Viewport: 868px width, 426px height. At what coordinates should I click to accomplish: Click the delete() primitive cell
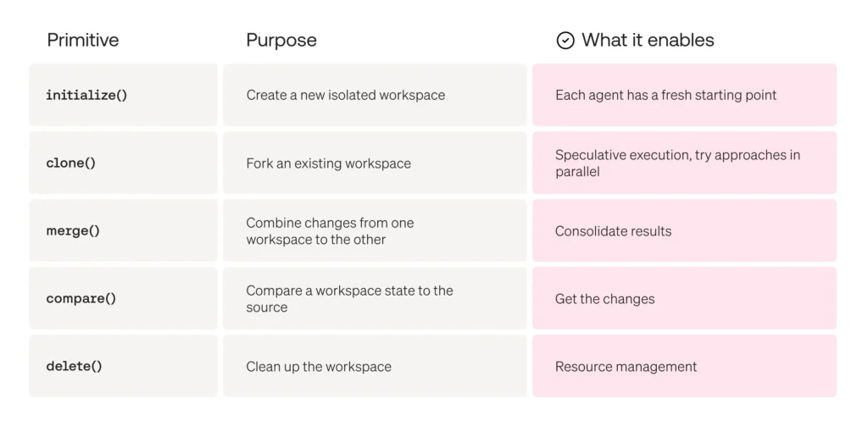(124, 366)
